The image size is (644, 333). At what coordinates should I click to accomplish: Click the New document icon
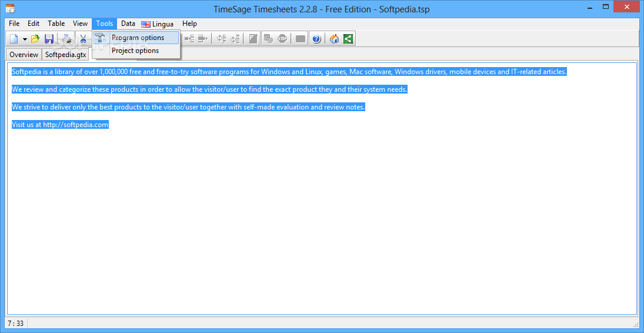click(14, 39)
